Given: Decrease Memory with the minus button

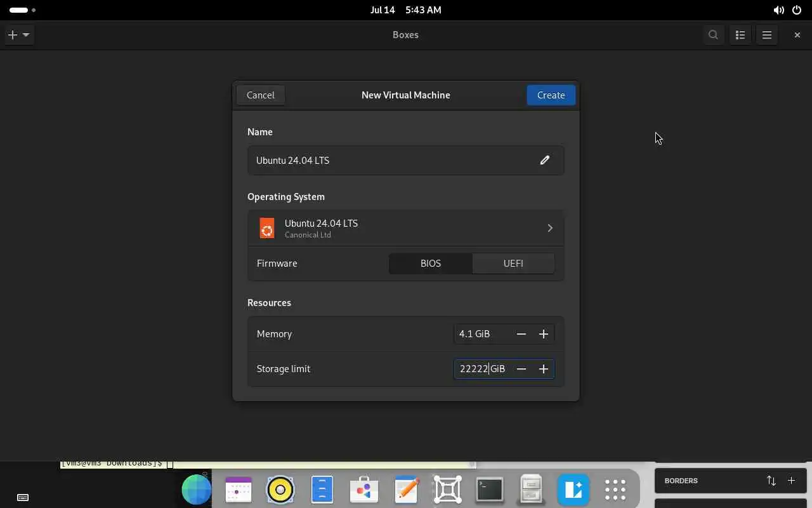Looking at the screenshot, I should [x=521, y=334].
